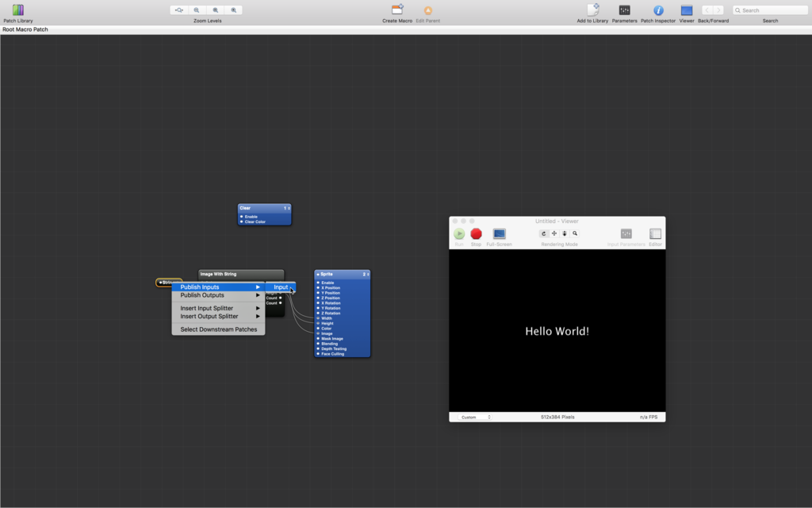The image size is (812, 508).
Task: Expand the Insert Input Splitter submenu
Action: pos(219,309)
